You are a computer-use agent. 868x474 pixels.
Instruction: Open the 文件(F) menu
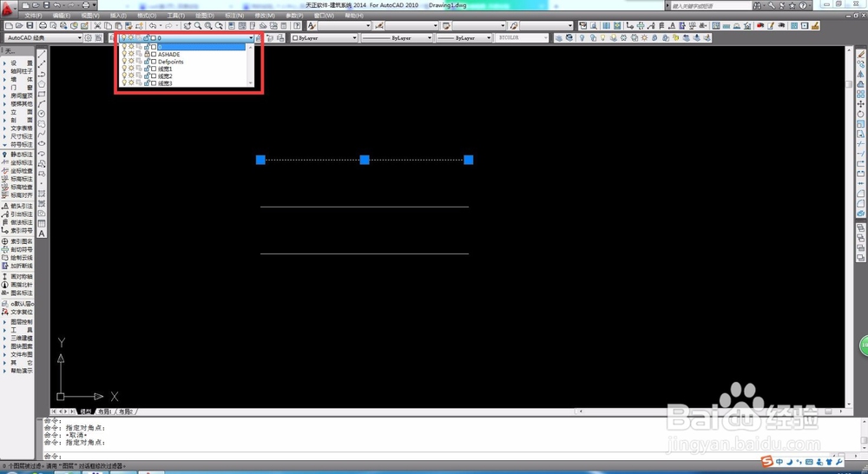(x=33, y=16)
